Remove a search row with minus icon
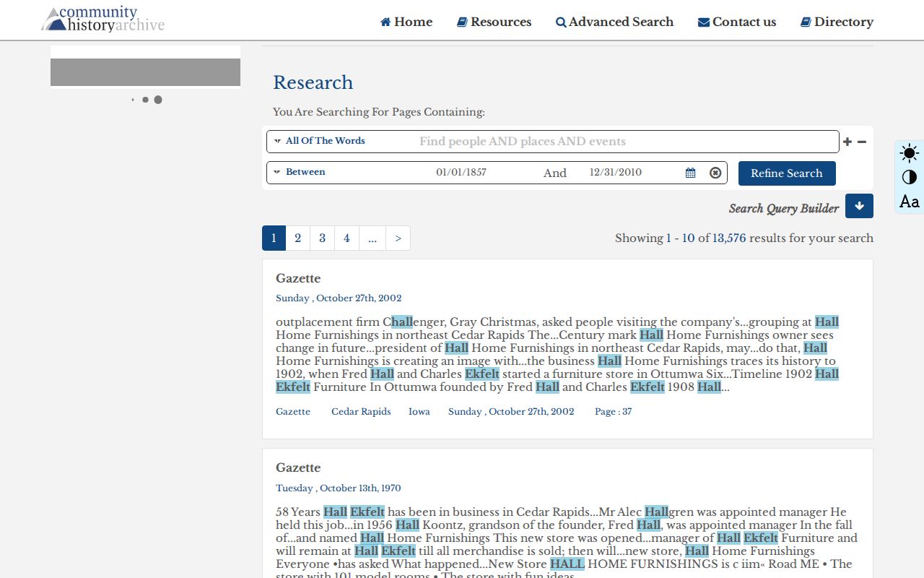This screenshot has width=924, height=578. coord(862,142)
